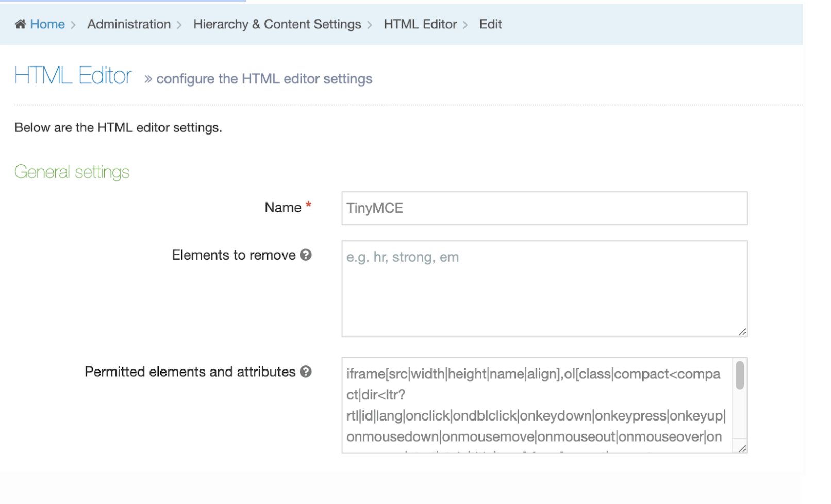Click the double-chevron before configure subtitle
The height and width of the screenshot is (504, 831).
(148, 79)
